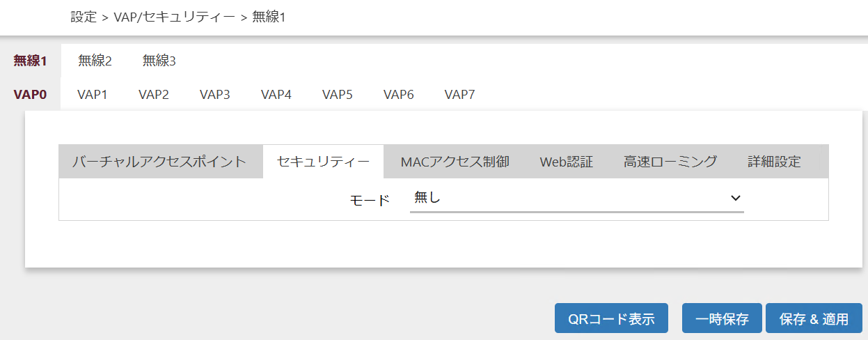Switch to the 無線1 radio tab
868x340 pixels.
pos(30,61)
